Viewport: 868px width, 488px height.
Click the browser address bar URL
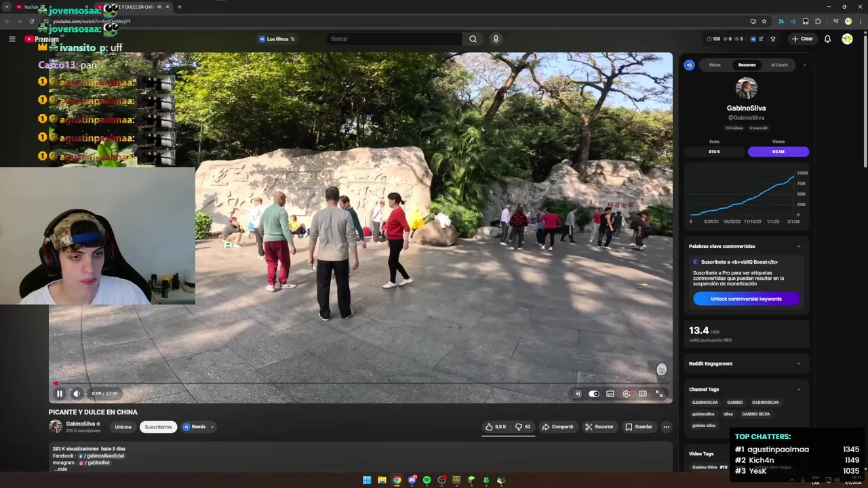pyautogui.click(x=92, y=22)
